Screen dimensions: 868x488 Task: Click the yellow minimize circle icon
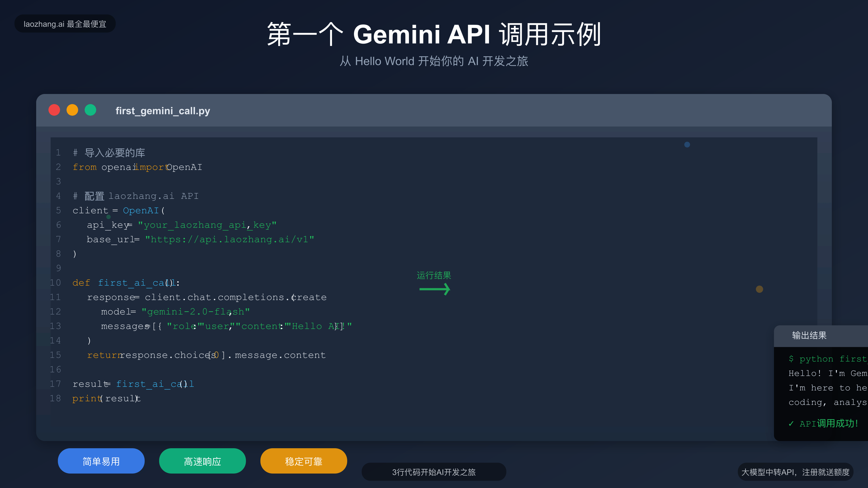(x=72, y=110)
